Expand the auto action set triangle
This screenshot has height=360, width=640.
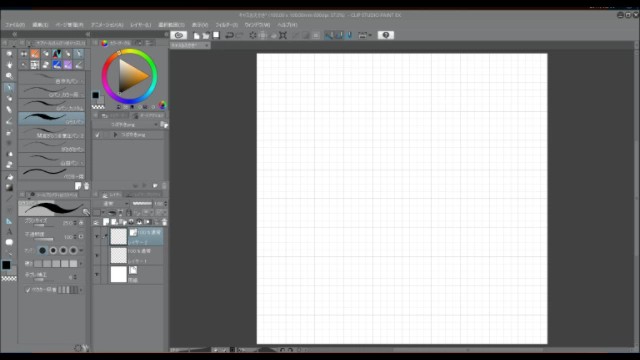click(115, 135)
